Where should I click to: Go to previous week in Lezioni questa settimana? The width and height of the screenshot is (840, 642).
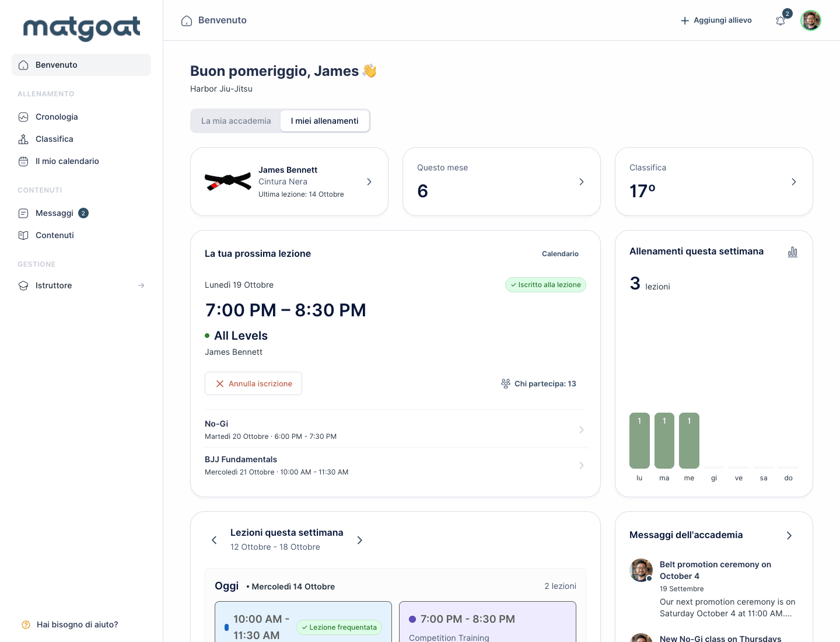pyautogui.click(x=214, y=540)
